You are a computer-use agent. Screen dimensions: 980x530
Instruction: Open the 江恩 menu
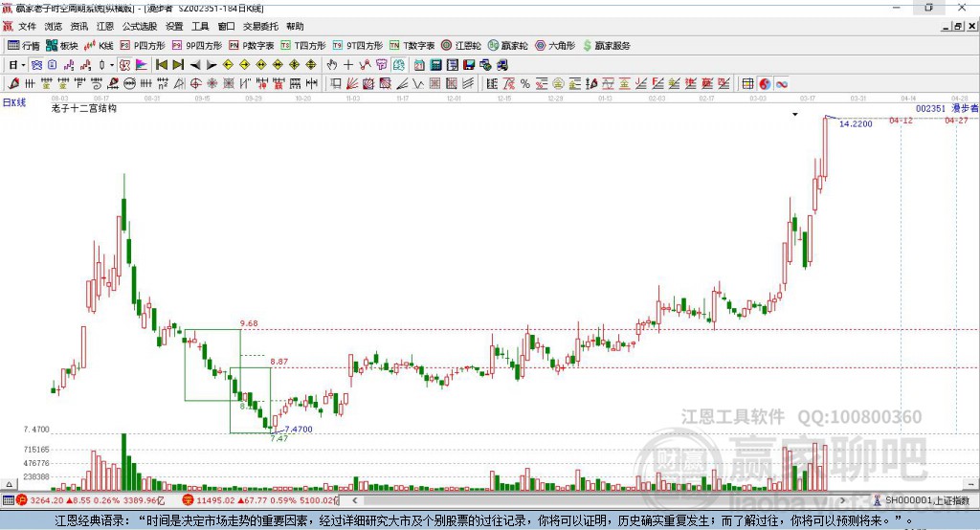pyautogui.click(x=105, y=26)
